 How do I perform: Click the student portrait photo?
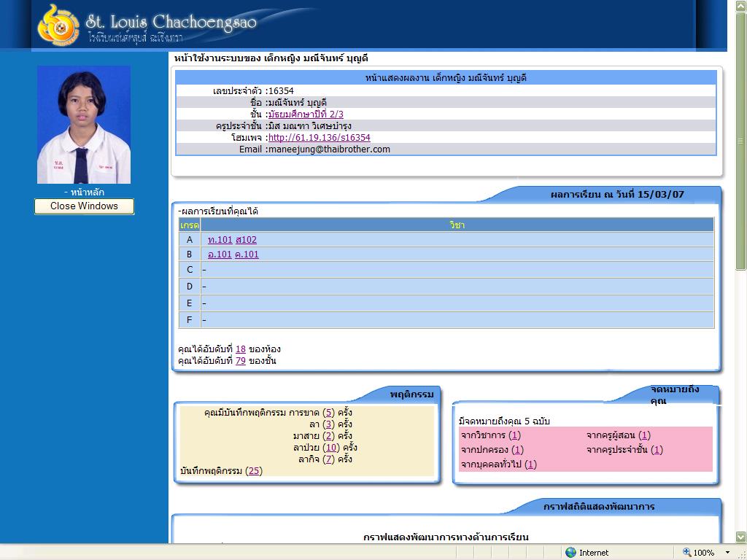(84, 125)
